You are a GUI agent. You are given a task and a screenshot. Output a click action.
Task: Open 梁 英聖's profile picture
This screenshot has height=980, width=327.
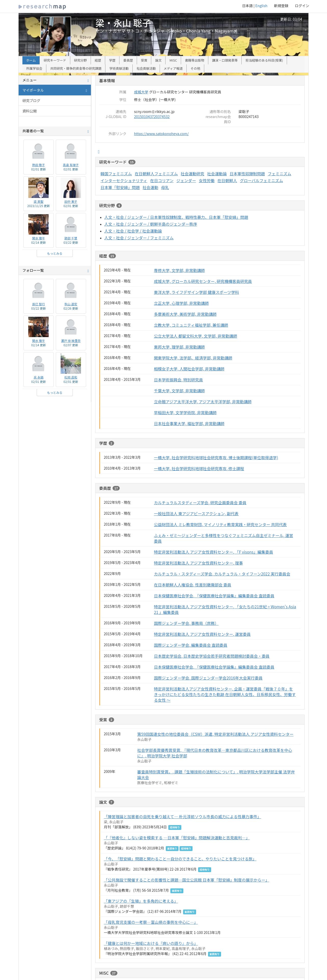[x=38, y=188]
